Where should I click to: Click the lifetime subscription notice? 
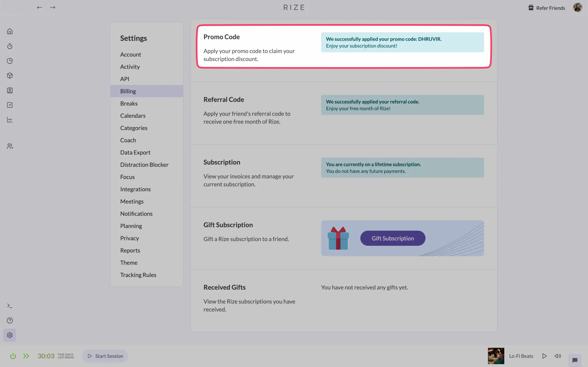402,167
